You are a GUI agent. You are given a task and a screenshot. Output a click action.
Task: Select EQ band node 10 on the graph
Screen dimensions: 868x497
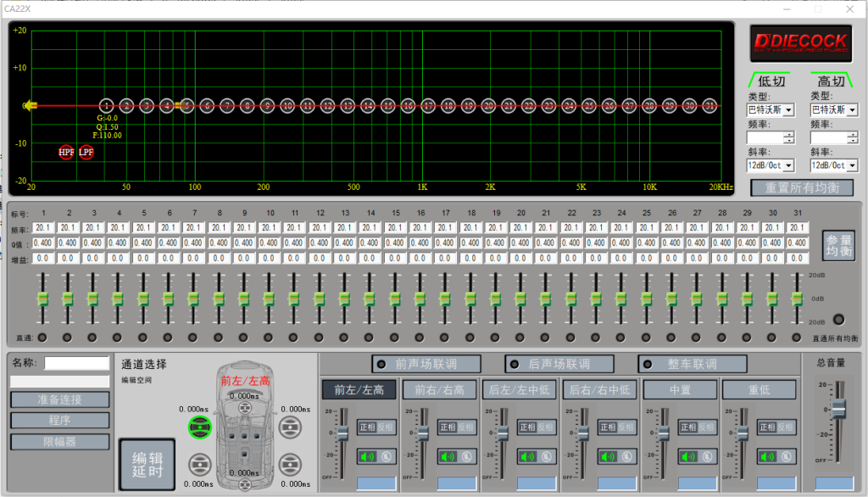coord(287,105)
